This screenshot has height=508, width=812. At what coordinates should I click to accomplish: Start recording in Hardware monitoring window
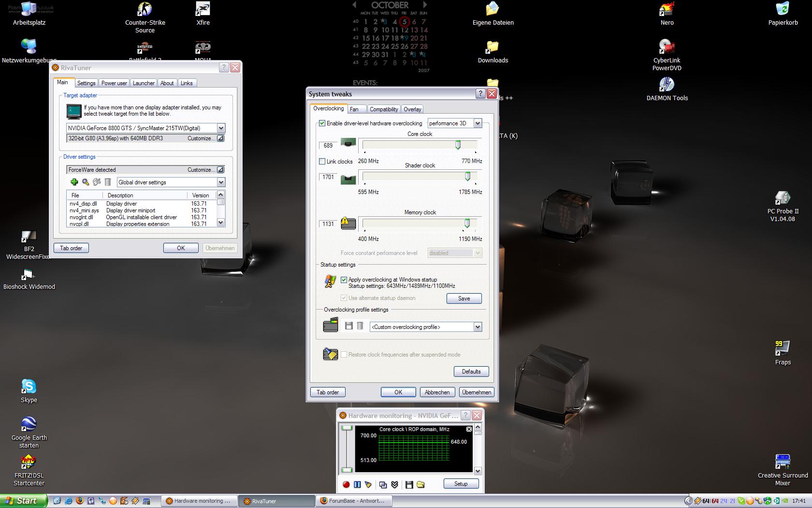point(346,484)
